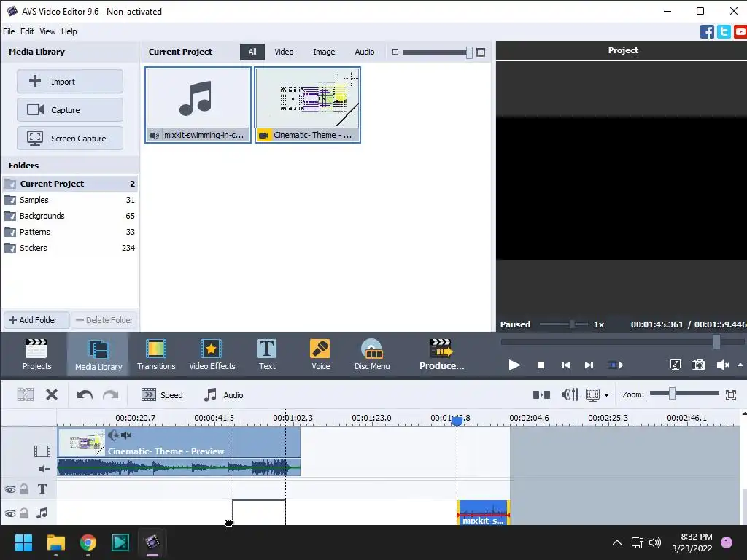
Task: Click the Capture button
Action: [x=69, y=110]
